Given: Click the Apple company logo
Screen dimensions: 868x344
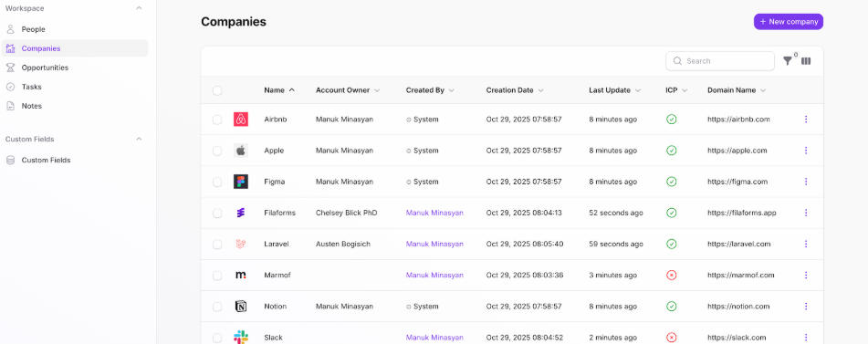Looking at the screenshot, I should pos(241,151).
